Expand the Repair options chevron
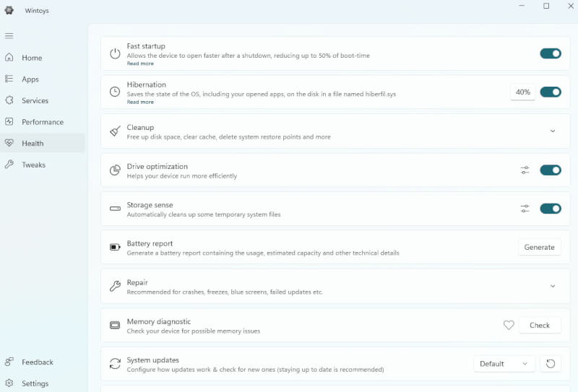 click(553, 287)
